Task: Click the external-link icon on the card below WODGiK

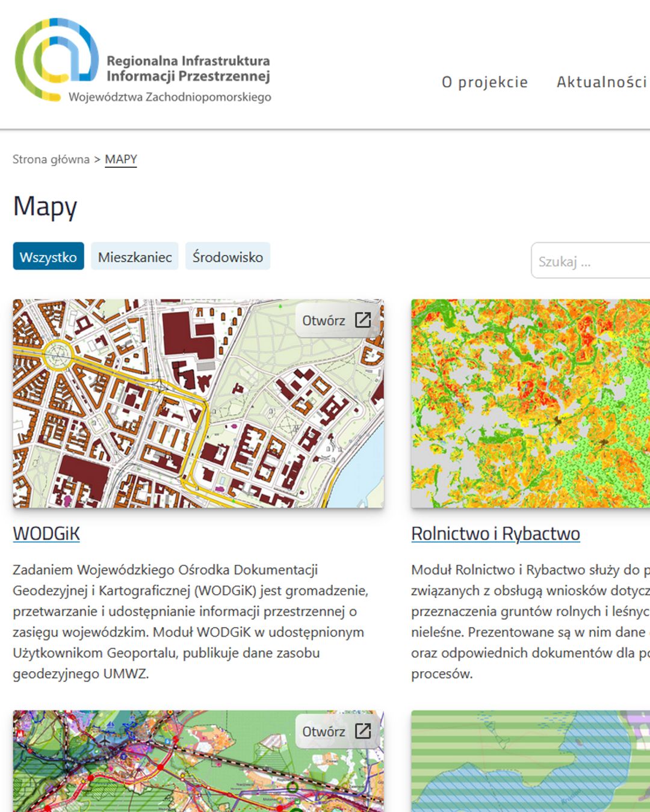Action: 363,731
